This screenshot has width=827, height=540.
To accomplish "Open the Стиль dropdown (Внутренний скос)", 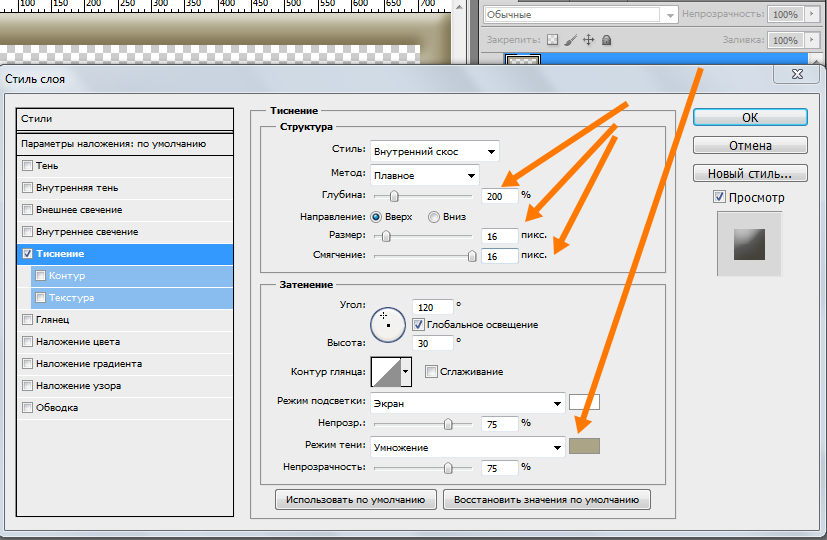I will 435,151.
